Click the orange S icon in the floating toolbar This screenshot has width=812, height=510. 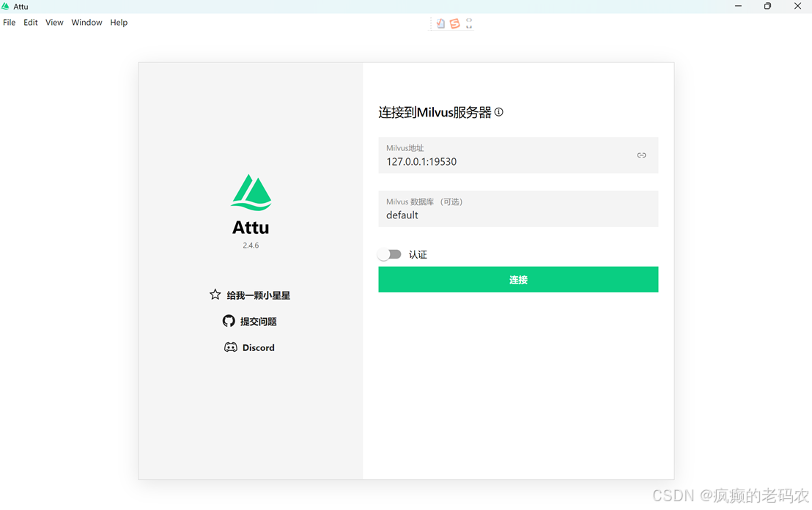(x=454, y=23)
